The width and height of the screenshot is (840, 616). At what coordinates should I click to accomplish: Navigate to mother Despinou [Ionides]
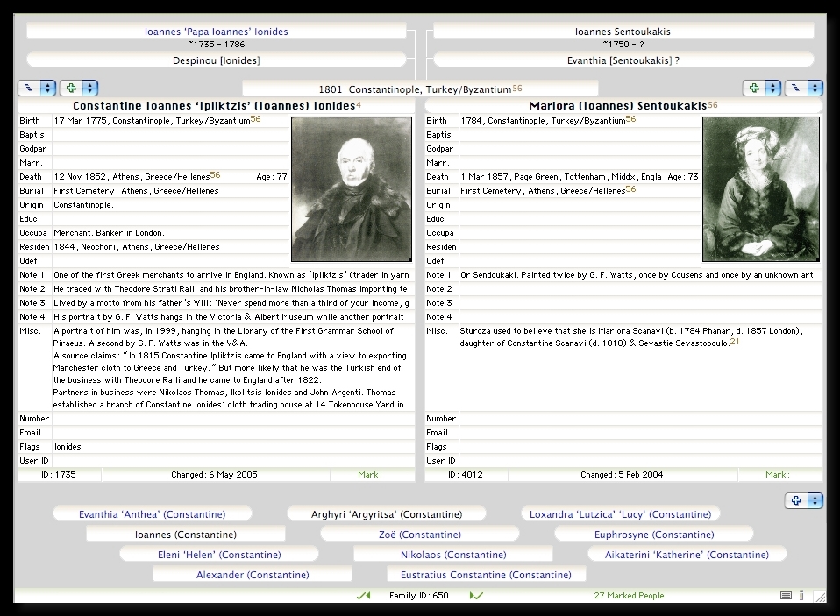click(x=216, y=60)
